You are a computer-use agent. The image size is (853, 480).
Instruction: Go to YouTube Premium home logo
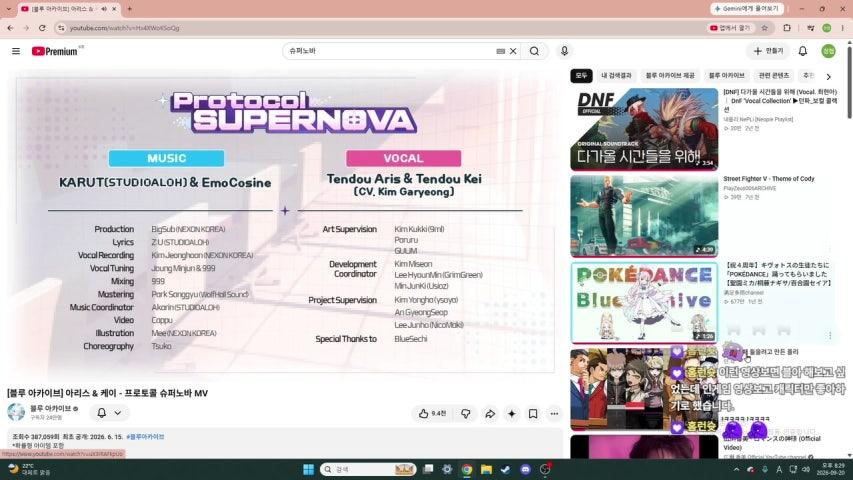click(54, 51)
